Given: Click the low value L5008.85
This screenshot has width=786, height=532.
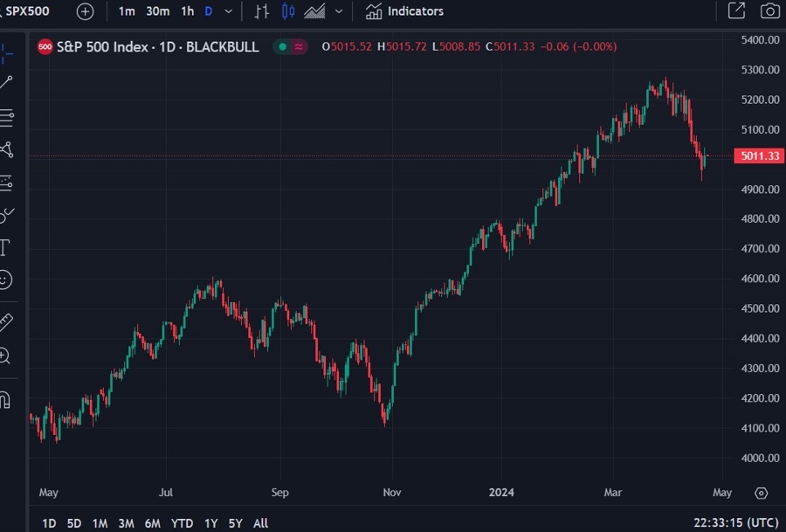Looking at the screenshot, I should 456,46.
